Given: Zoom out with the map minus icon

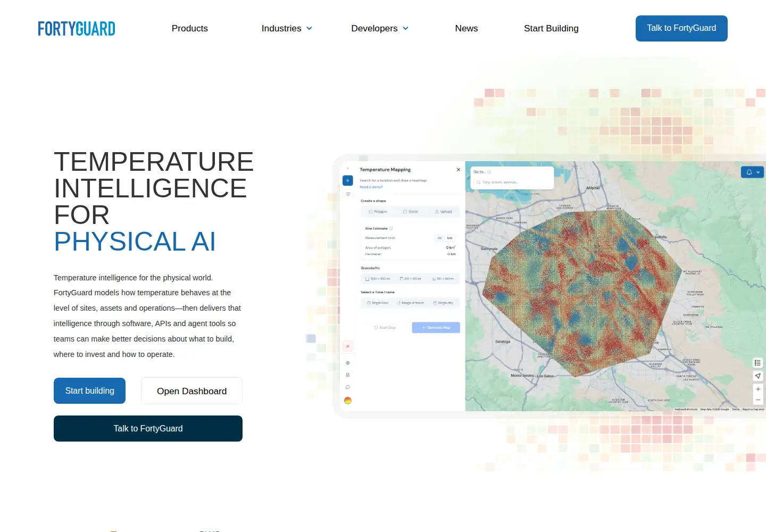Looking at the screenshot, I should click(758, 400).
